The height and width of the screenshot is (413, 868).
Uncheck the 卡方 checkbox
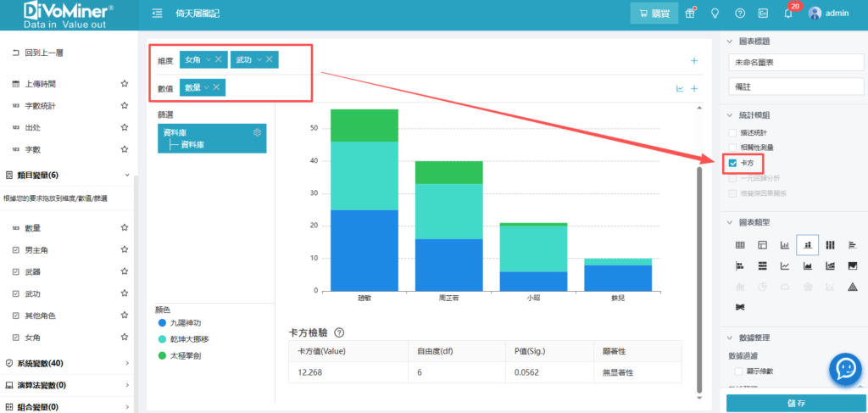732,163
